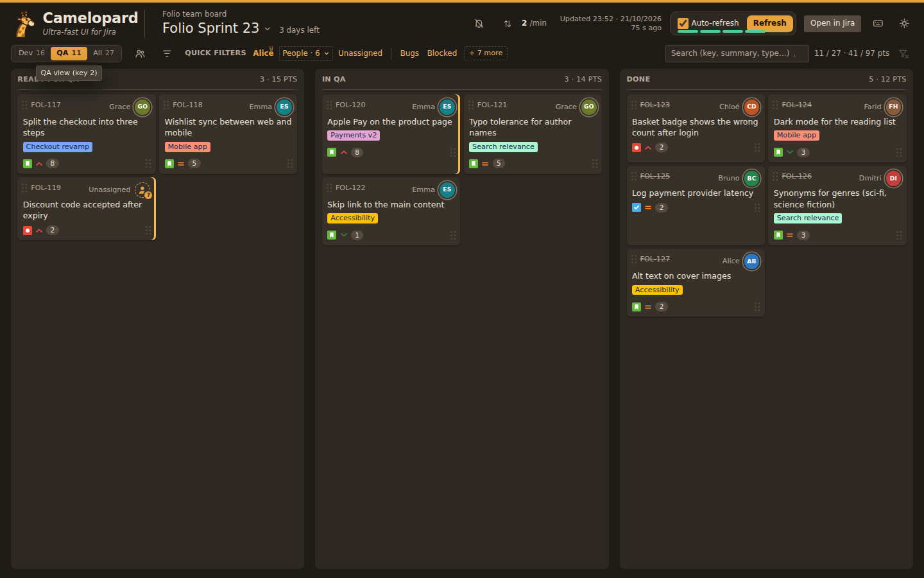The width and height of the screenshot is (924, 578).
Task: Toggle the Blocked quick filter
Action: pyautogui.click(x=442, y=53)
